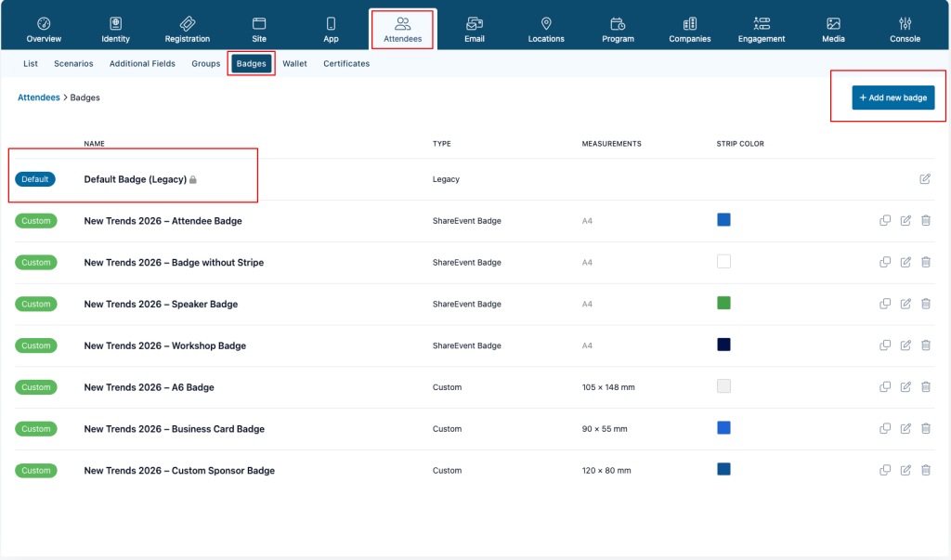Delete the Business Card Badge row

[x=926, y=428]
